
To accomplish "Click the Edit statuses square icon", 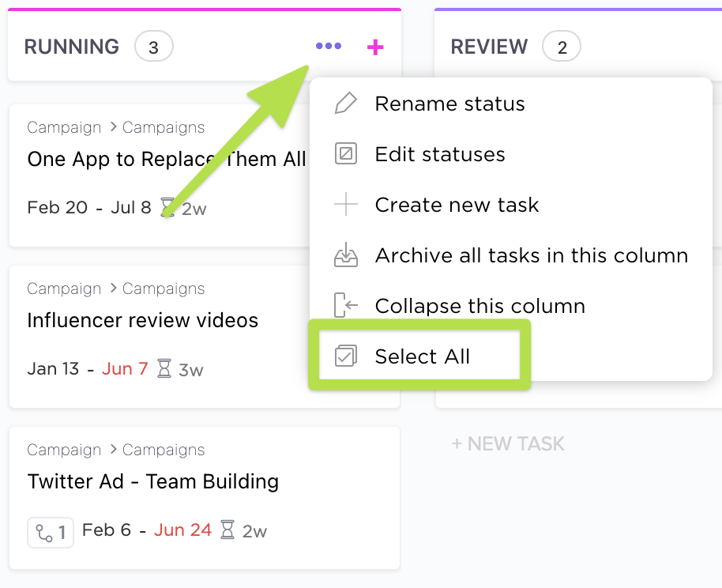I will (345, 154).
